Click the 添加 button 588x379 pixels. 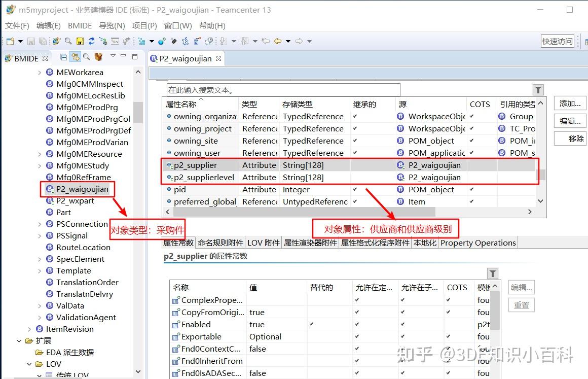click(569, 103)
